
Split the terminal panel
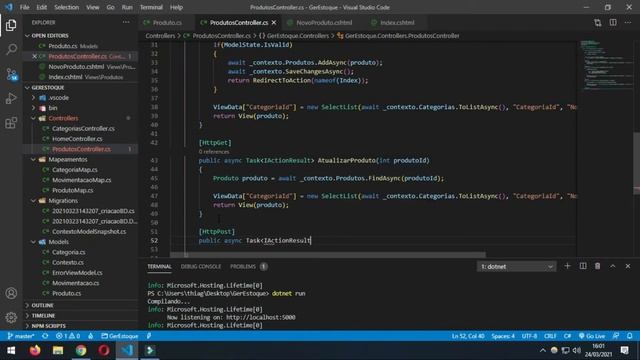point(583,266)
